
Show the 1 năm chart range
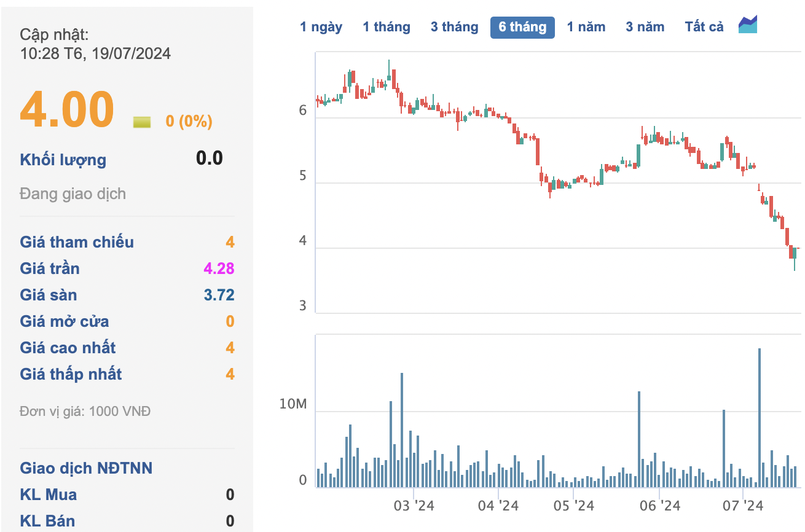point(586,27)
